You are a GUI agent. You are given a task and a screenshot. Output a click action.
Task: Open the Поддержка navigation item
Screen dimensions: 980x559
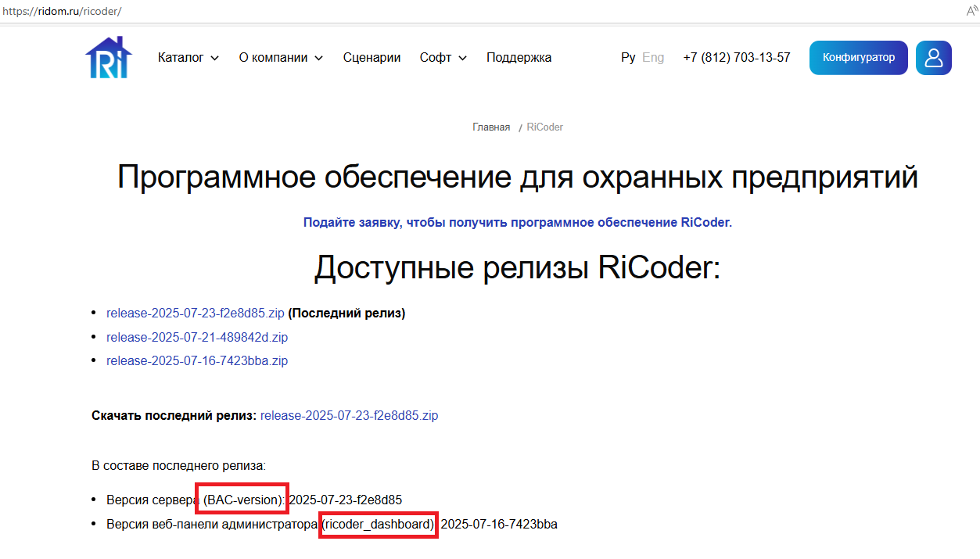519,58
